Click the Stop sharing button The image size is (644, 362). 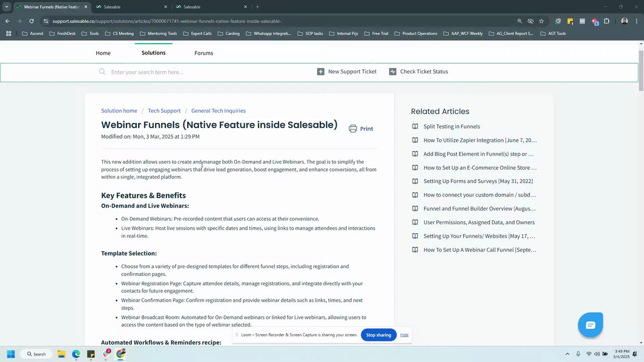(x=378, y=335)
